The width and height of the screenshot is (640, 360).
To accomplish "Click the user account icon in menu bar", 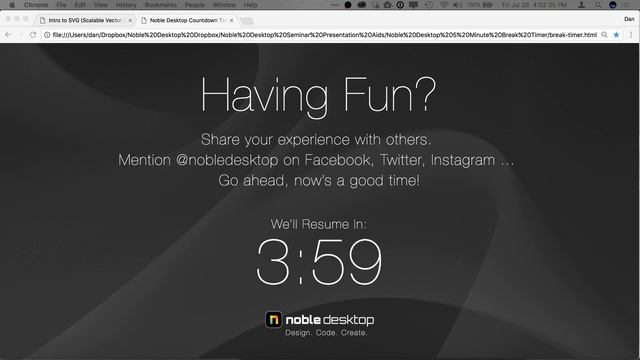I will tap(581, 5).
